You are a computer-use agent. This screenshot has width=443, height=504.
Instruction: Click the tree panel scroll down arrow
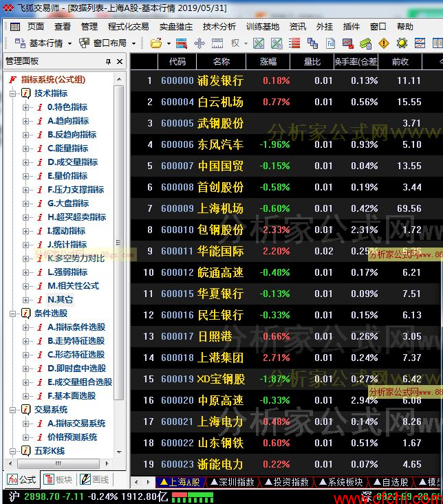[x=119, y=452]
